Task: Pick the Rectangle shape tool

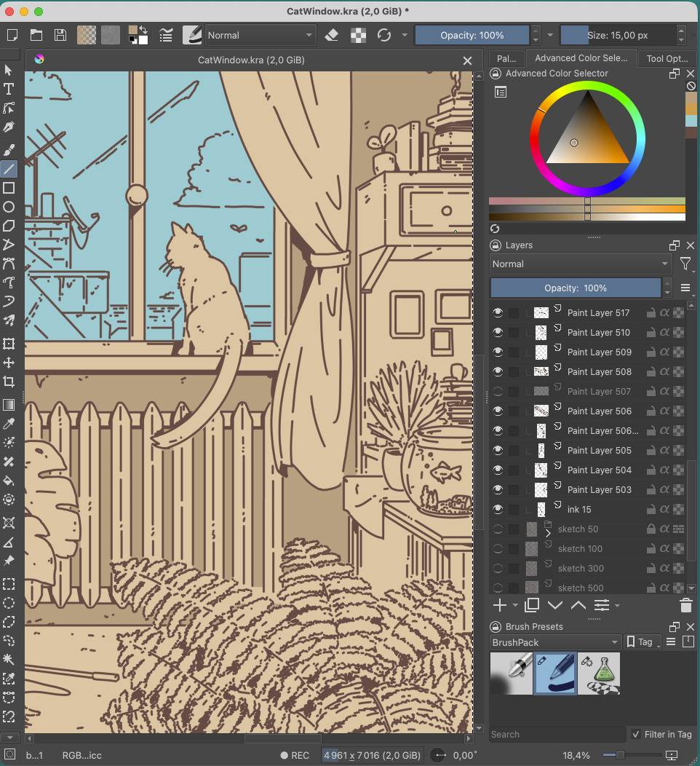Action: click(9, 188)
